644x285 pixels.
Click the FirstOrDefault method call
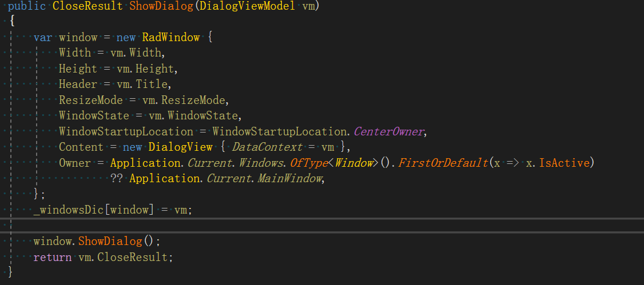443,163
